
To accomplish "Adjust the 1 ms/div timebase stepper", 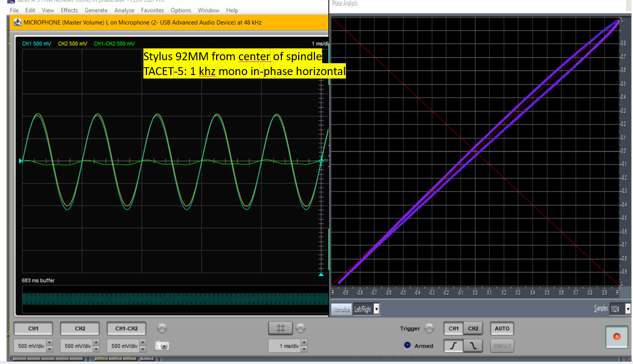I will click(x=304, y=346).
